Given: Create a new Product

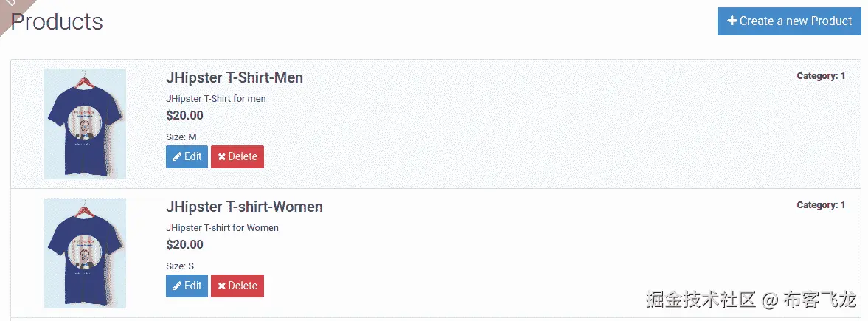Looking at the screenshot, I should [x=789, y=21].
